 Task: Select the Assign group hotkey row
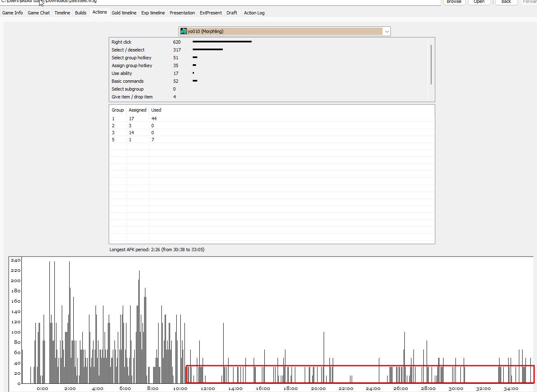tap(268, 65)
